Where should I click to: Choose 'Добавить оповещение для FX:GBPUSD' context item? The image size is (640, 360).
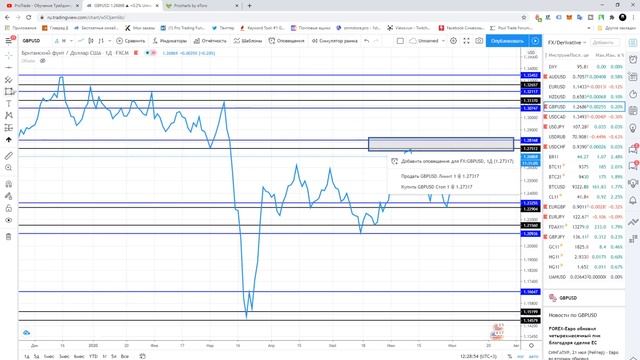point(453,161)
